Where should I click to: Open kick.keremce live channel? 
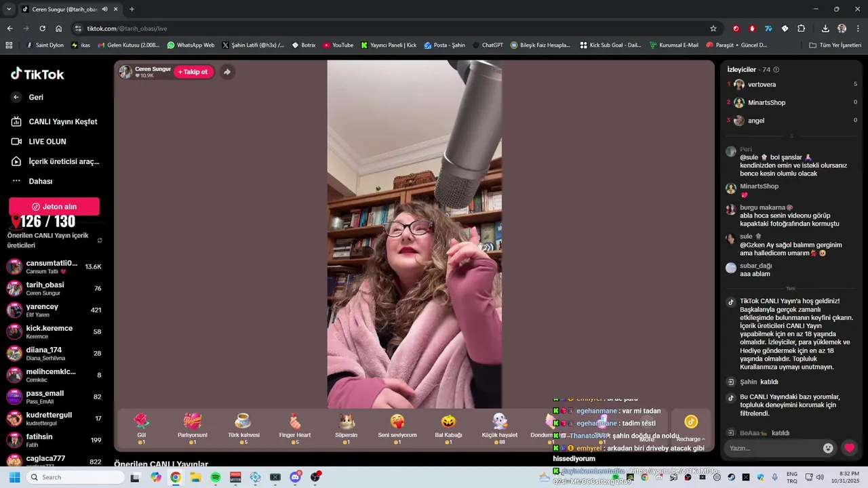coord(54,331)
